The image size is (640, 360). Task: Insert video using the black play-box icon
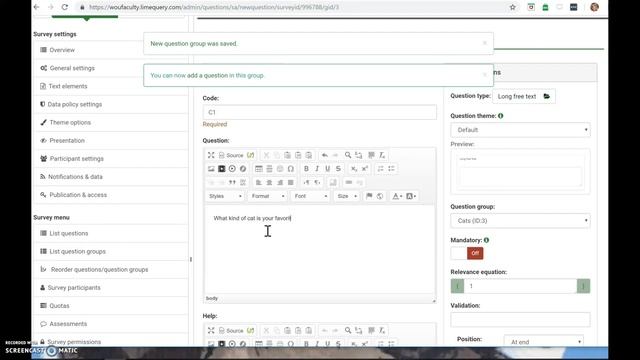222,169
